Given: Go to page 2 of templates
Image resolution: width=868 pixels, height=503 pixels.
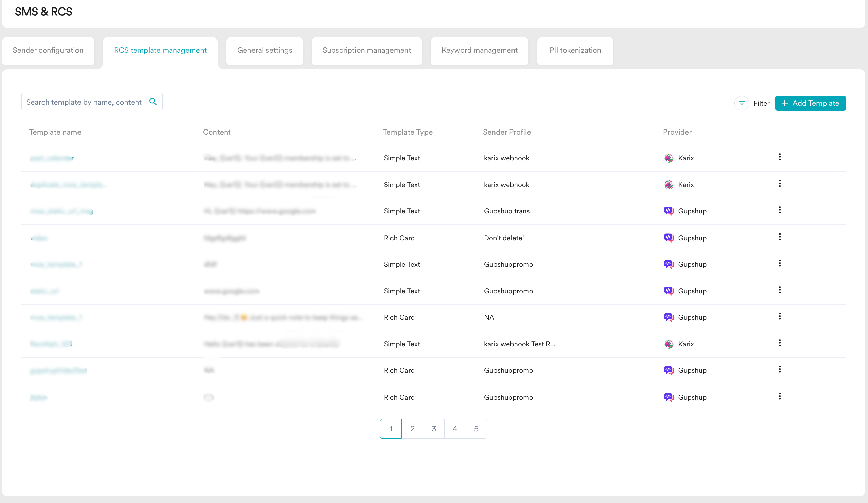Looking at the screenshot, I should point(412,429).
